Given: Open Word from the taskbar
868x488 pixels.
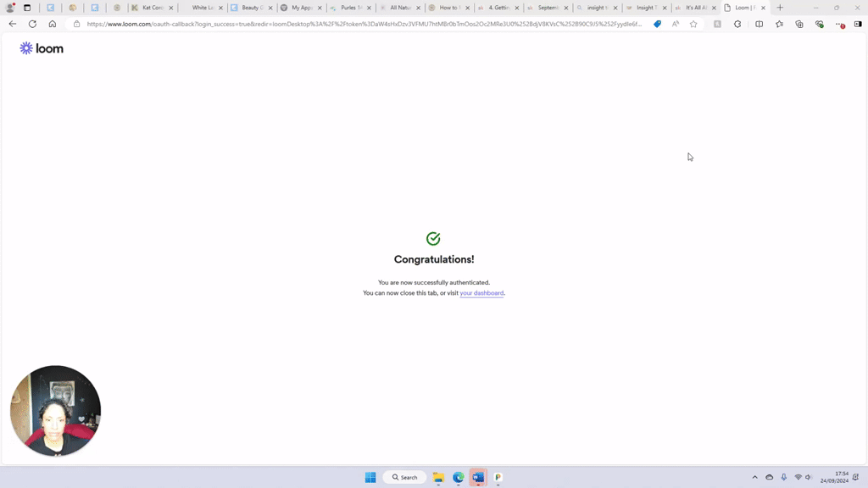Looking at the screenshot, I should coord(478,477).
